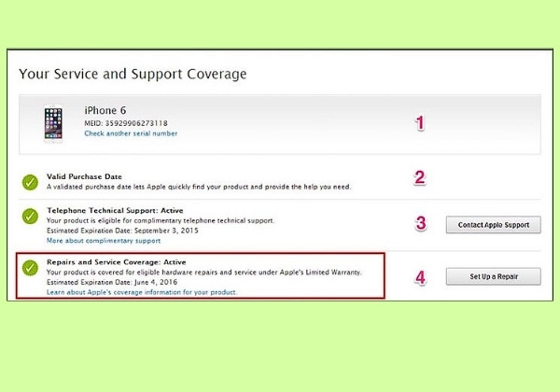Open Learn about Apple's coverage information link
Image resolution: width=560 pixels, height=392 pixels.
coord(142,292)
